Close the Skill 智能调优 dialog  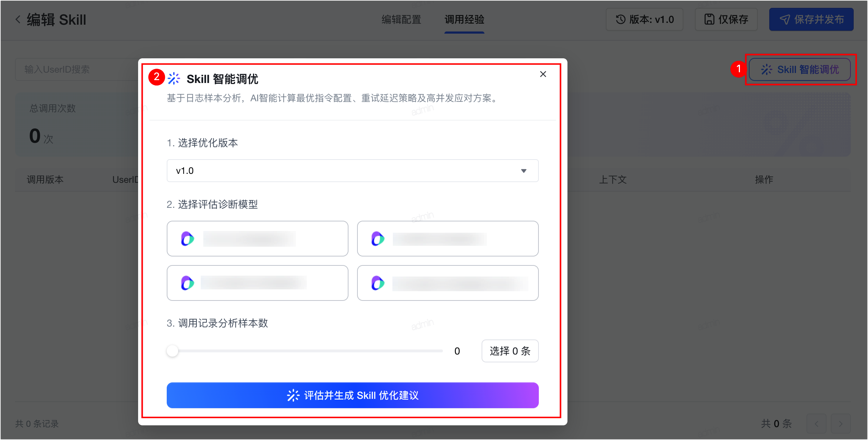click(543, 74)
